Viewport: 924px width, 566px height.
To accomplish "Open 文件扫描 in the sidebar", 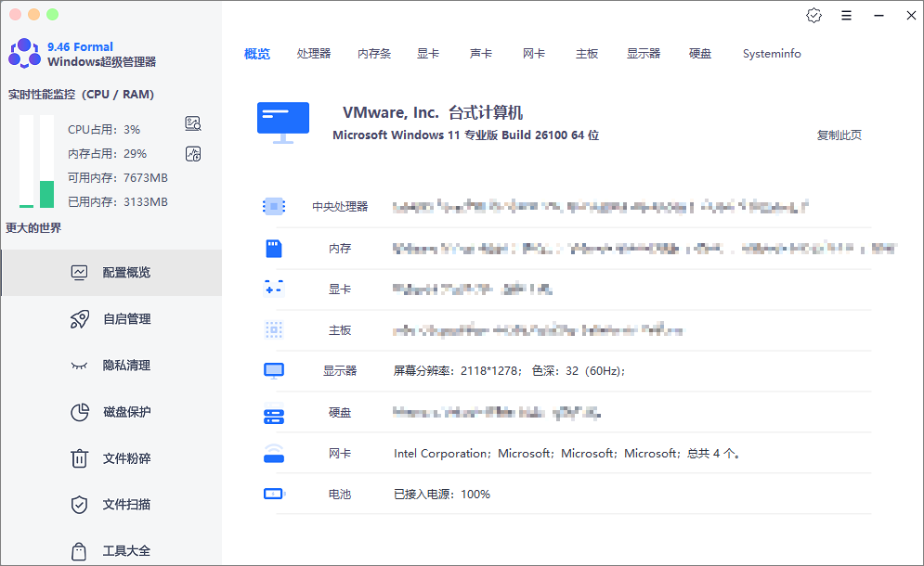I will tap(112, 505).
